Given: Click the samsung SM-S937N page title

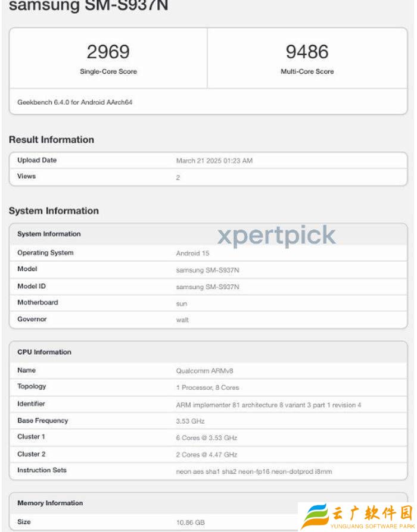Looking at the screenshot, I should click(x=88, y=6).
